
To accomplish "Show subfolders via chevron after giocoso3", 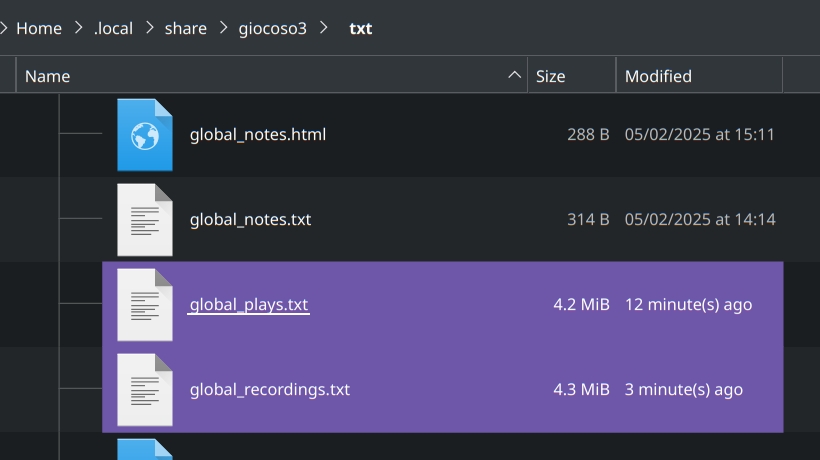I will [x=323, y=29].
